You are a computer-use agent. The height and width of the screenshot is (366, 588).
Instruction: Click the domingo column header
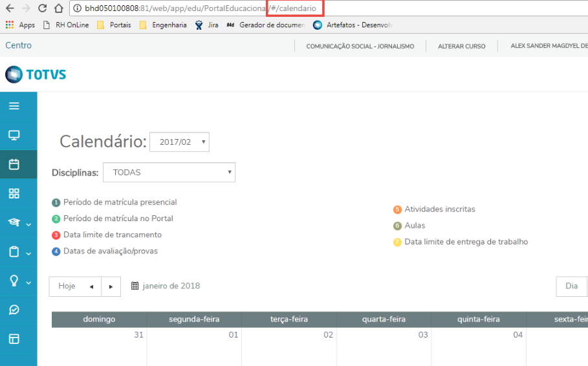100,319
